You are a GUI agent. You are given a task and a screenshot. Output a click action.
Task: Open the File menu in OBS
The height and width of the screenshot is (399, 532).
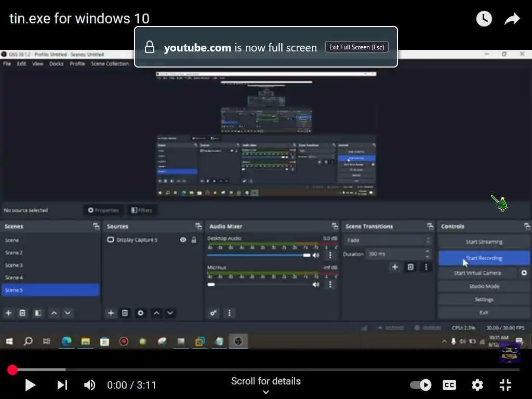click(7, 64)
